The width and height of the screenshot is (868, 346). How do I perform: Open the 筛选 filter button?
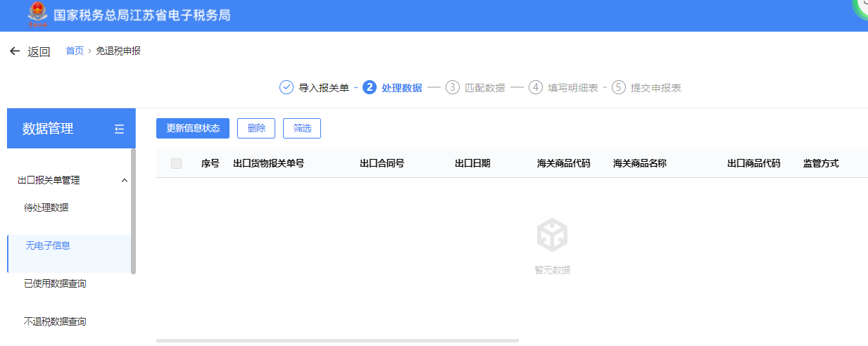click(302, 128)
